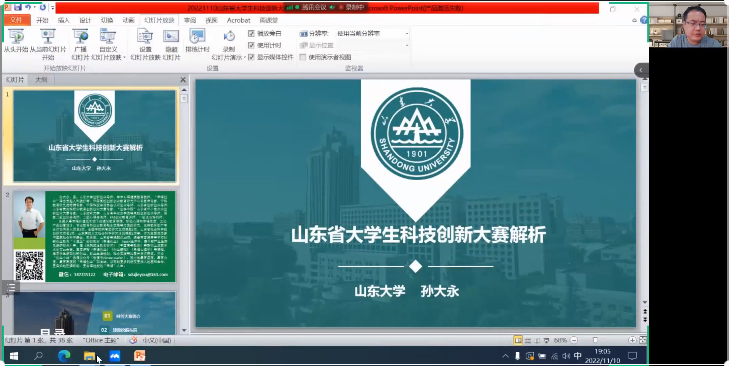Open the Resolution (分辨率) combo box

(372, 33)
